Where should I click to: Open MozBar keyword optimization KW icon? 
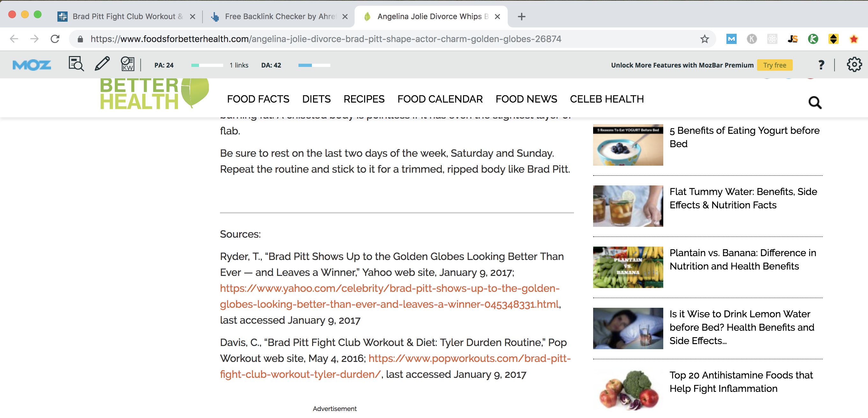pyautogui.click(x=128, y=64)
